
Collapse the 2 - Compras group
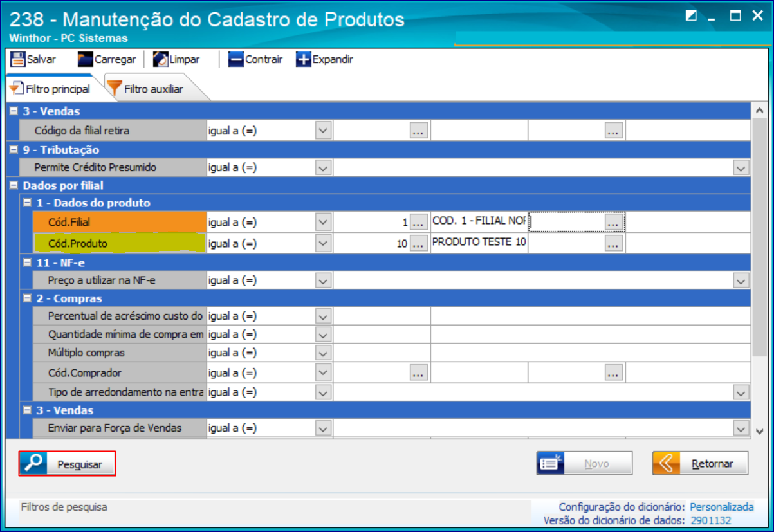tap(27, 298)
